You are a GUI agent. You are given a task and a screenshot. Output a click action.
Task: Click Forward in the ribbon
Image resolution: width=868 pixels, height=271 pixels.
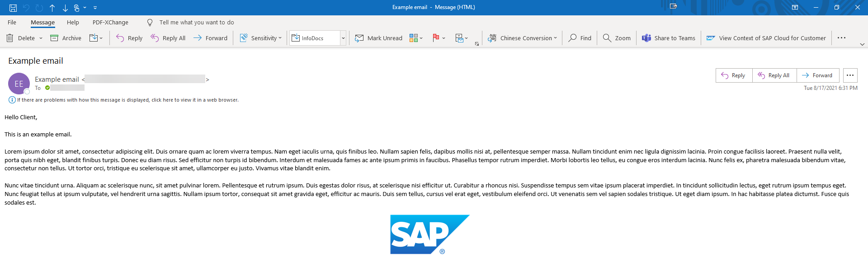click(x=211, y=38)
